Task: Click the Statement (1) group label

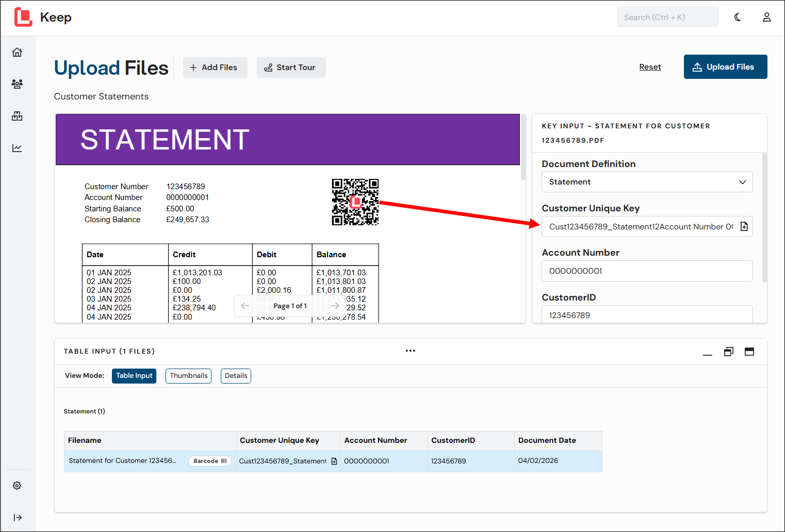Action: 84,411
